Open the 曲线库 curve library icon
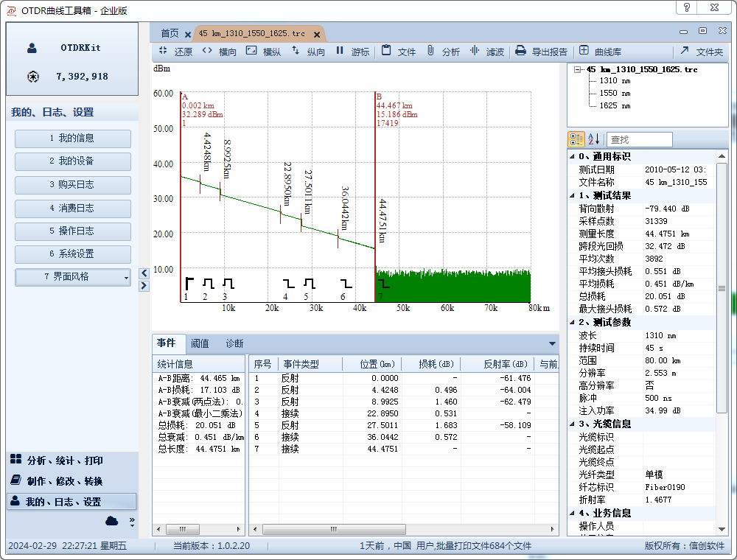Image resolution: width=737 pixels, height=560 pixels. point(584,52)
